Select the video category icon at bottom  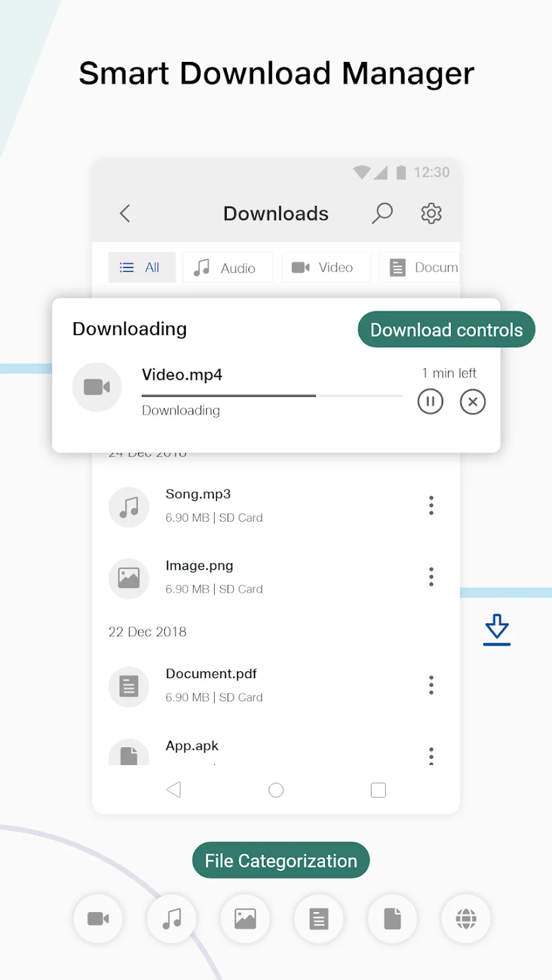click(98, 919)
